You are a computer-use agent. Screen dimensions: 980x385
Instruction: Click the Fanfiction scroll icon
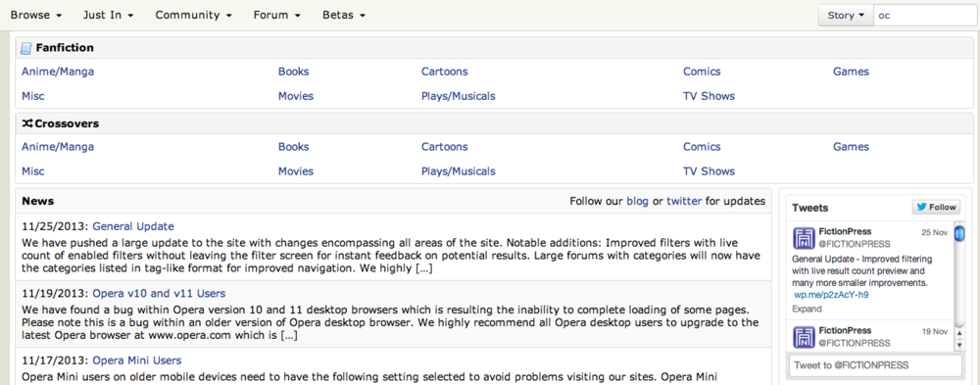click(x=26, y=48)
